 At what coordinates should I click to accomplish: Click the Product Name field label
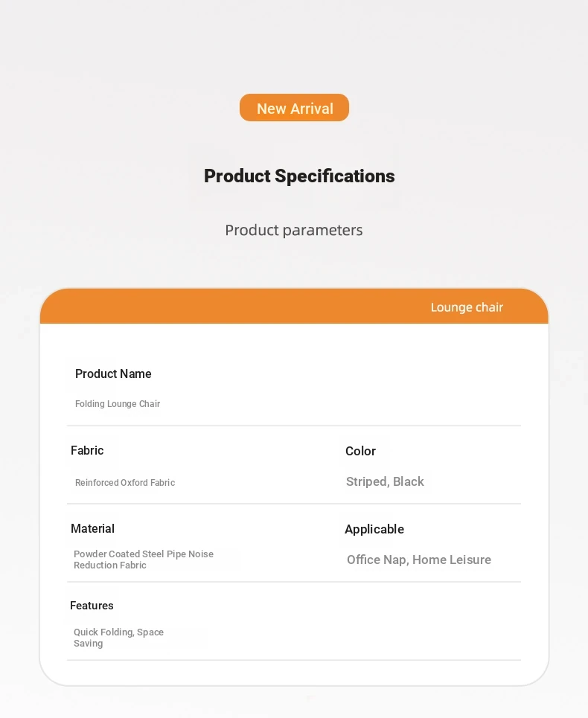(113, 374)
